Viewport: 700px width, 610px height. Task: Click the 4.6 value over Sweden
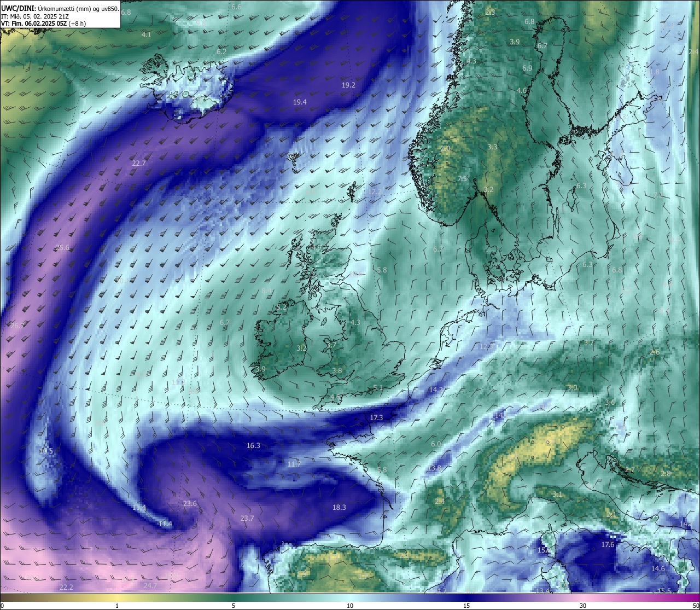click(522, 90)
